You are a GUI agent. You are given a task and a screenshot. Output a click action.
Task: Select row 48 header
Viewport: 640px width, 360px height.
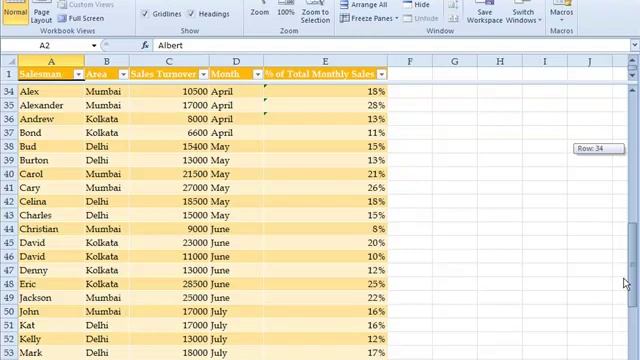[9, 284]
